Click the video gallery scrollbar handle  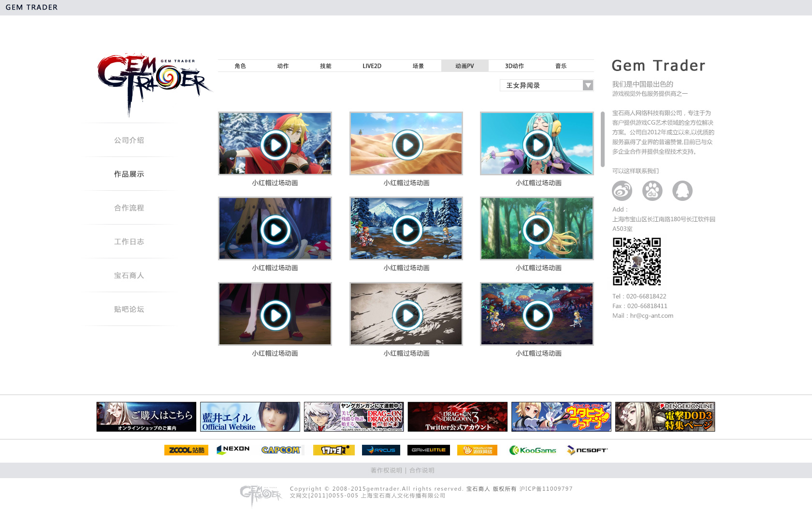pyautogui.click(x=603, y=140)
